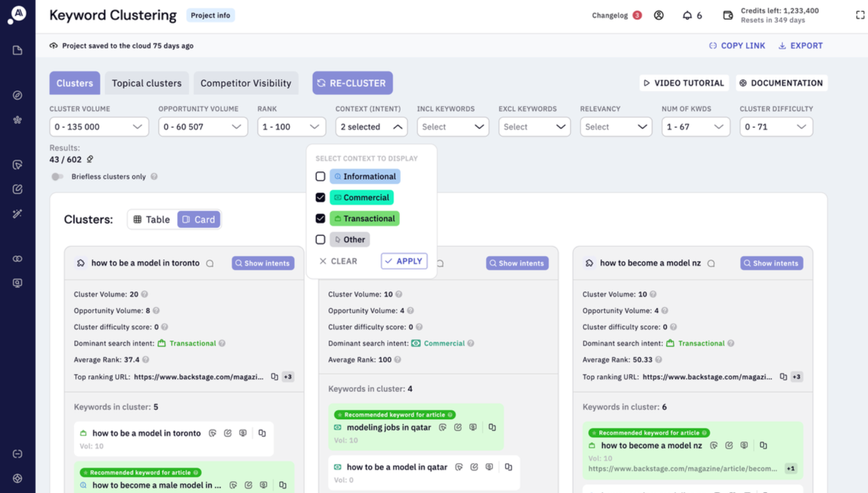Image resolution: width=868 pixels, height=493 pixels.
Task: Click the EXPORT link in the header
Action: coord(800,45)
